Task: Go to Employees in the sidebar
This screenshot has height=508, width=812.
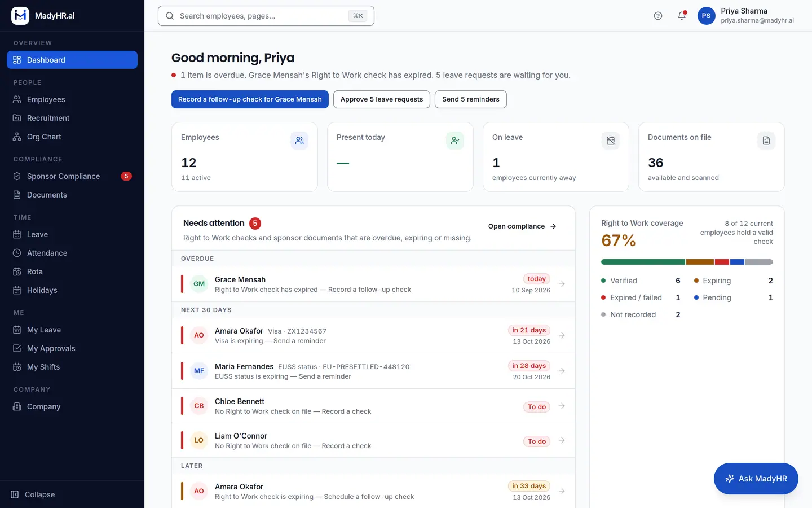Action: [x=72, y=99]
